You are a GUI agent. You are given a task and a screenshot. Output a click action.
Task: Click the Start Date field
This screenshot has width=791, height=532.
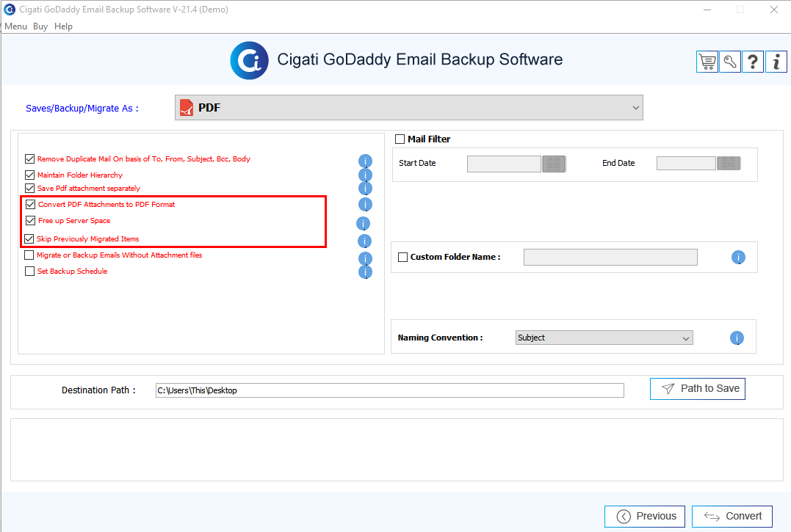(x=504, y=164)
